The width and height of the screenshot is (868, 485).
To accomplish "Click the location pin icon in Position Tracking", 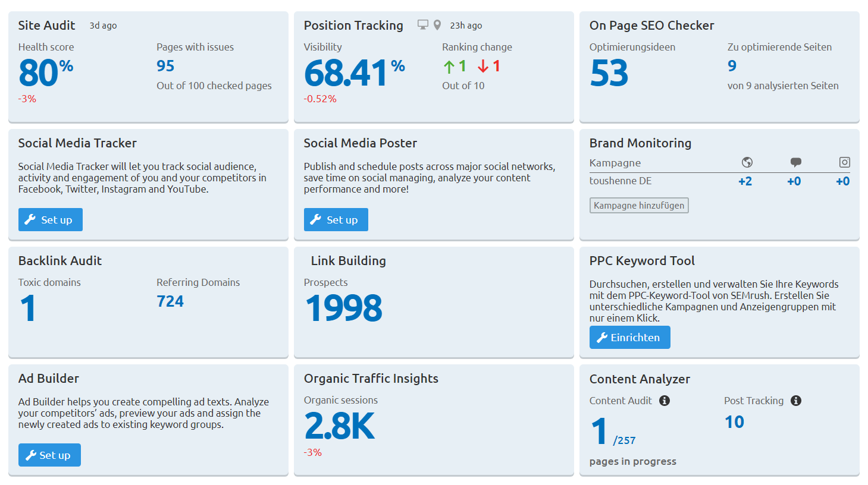I will [437, 25].
